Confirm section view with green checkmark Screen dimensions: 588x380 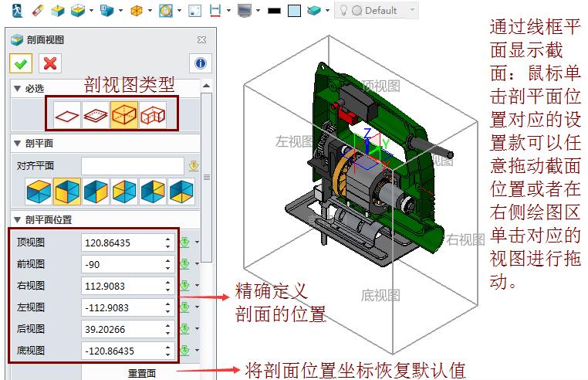click(21, 63)
